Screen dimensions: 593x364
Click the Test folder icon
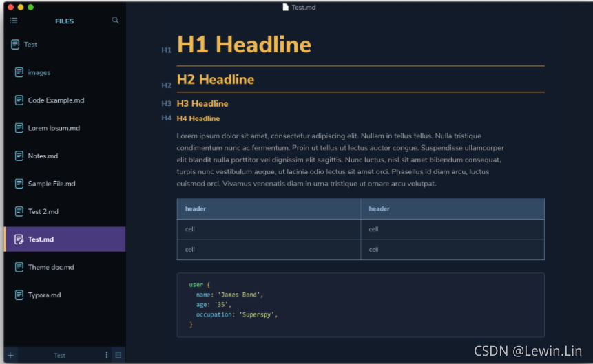click(15, 44)
